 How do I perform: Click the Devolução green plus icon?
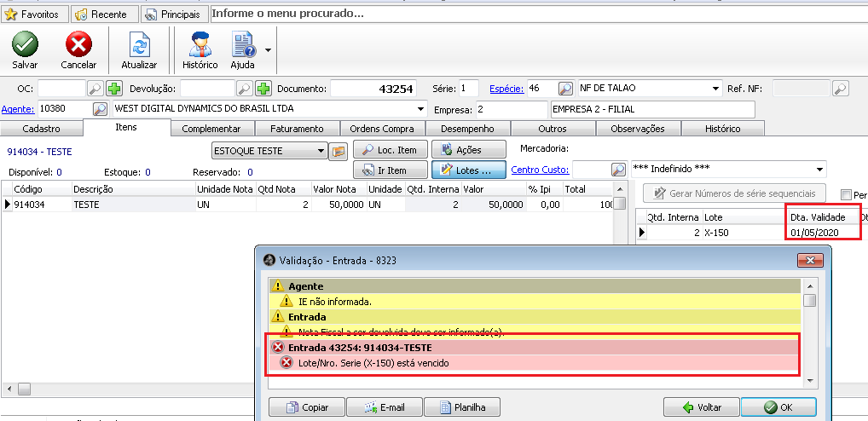click(263, 89)
